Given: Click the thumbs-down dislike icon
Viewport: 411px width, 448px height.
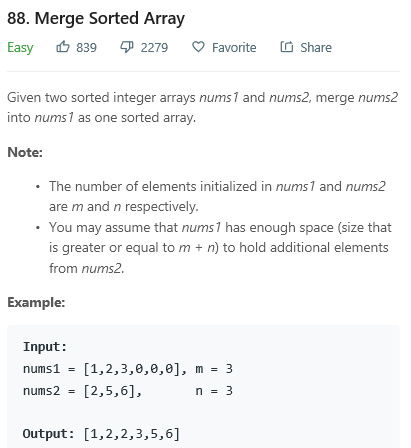Looking at the screenshot, I should [x=127, y=47].
